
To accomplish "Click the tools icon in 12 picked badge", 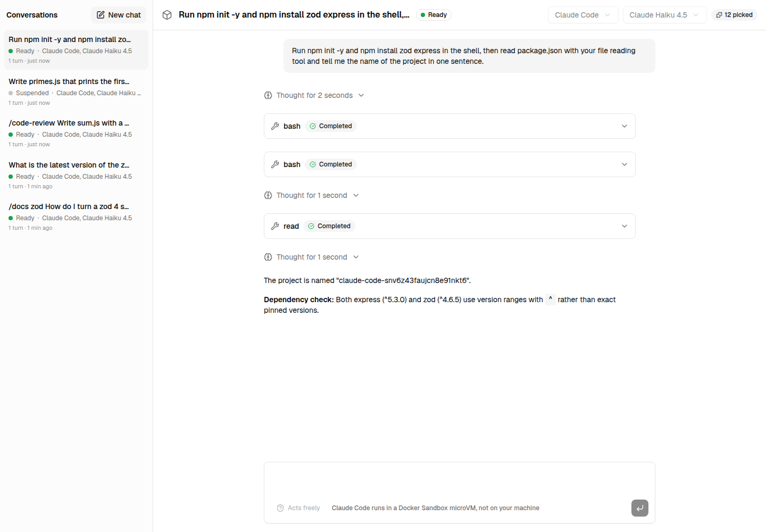I will 719,15.
